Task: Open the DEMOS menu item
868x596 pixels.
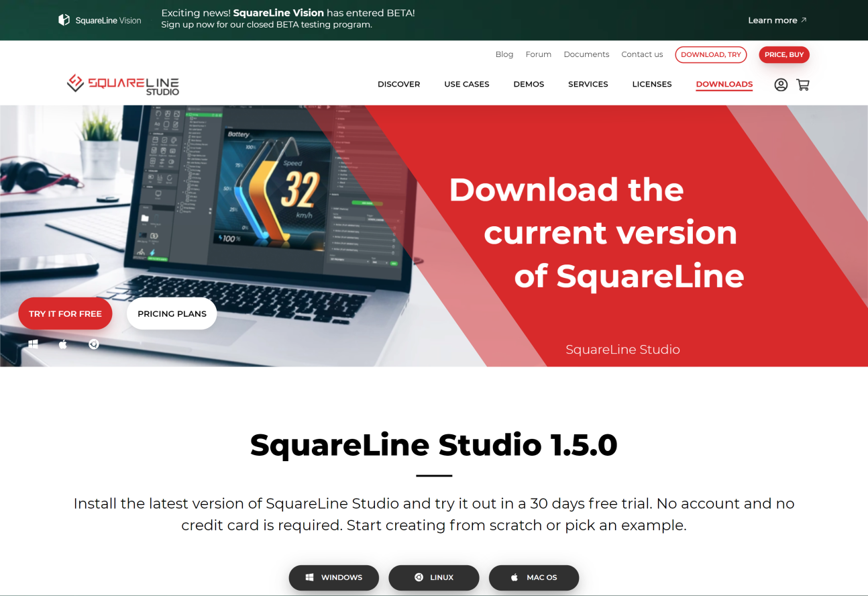Action: click(x=529, y=84)
